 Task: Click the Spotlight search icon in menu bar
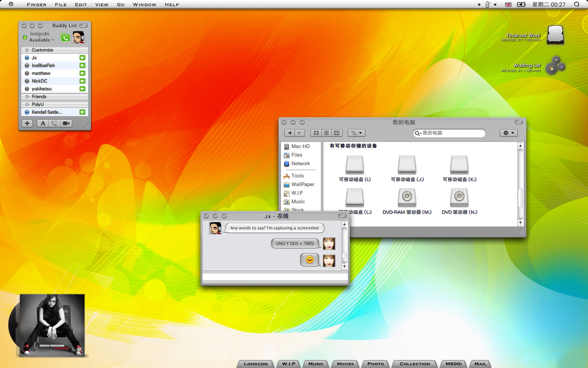point(577,4)
